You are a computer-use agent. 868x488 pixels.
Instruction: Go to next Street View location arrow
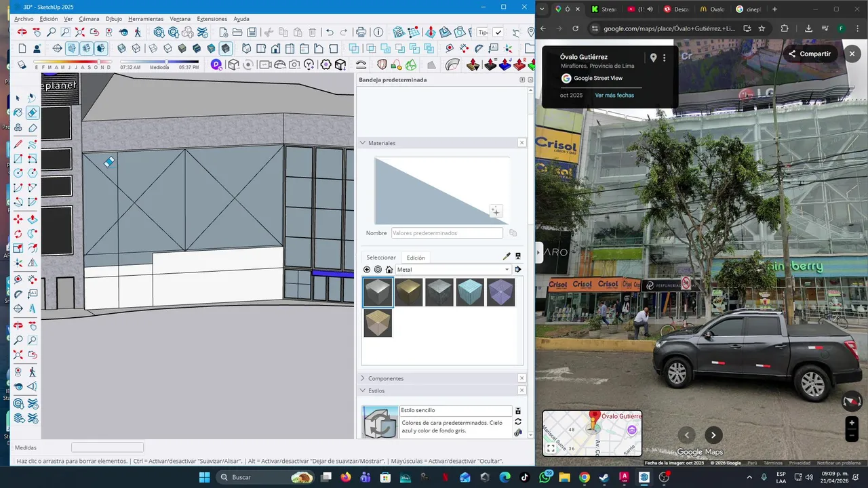(713, 435)
